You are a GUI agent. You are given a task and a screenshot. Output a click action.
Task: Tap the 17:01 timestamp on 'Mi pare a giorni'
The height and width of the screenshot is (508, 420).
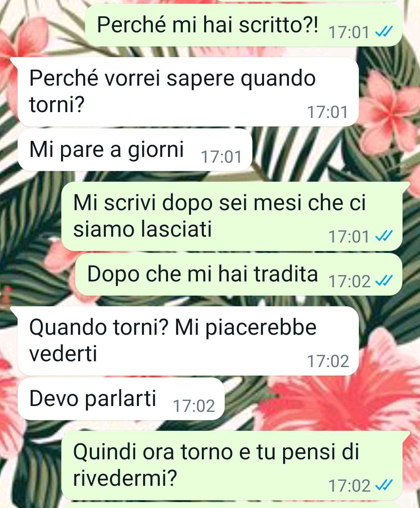click(222, 157)
